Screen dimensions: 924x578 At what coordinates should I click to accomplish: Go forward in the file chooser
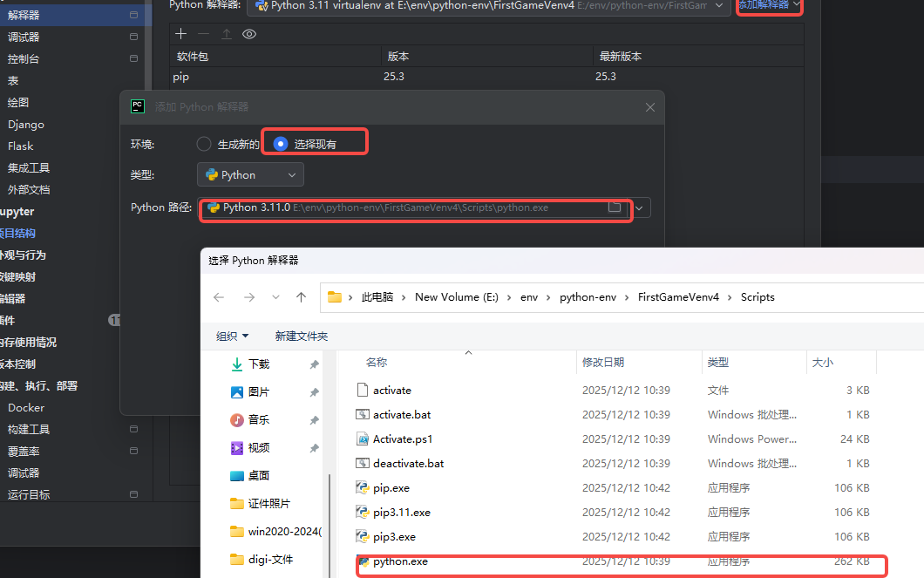pos(249,297)
